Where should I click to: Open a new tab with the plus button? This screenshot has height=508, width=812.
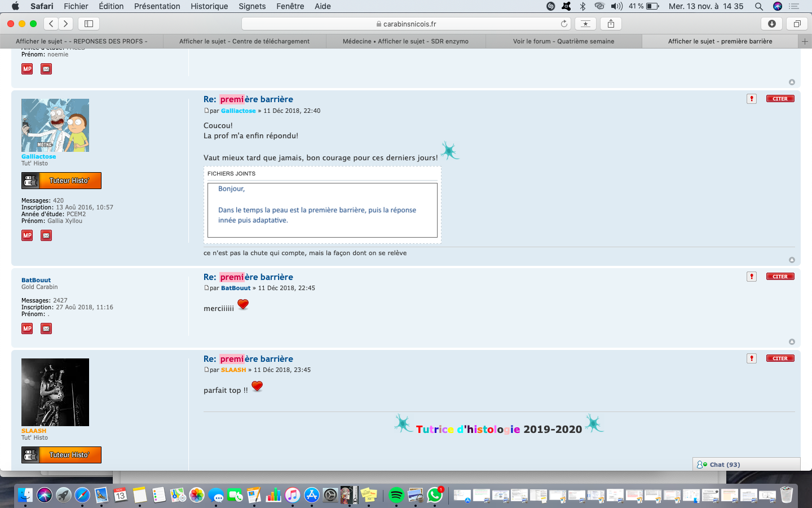[x=805, y=41]
